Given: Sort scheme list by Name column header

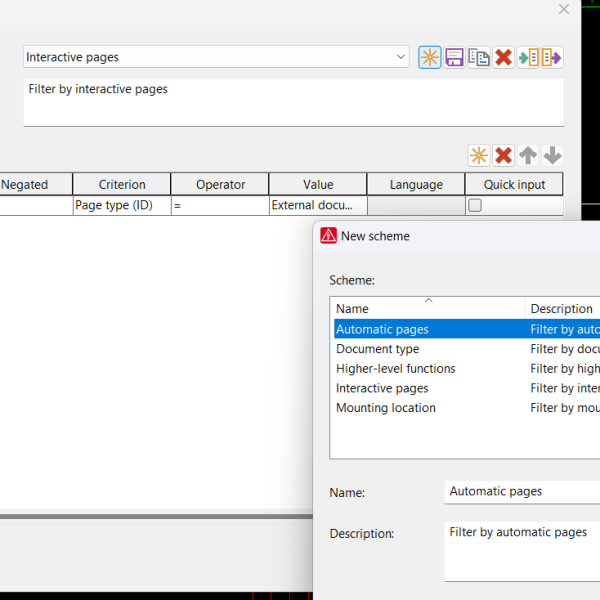Looking at the screenshot, I should [429, 308].
